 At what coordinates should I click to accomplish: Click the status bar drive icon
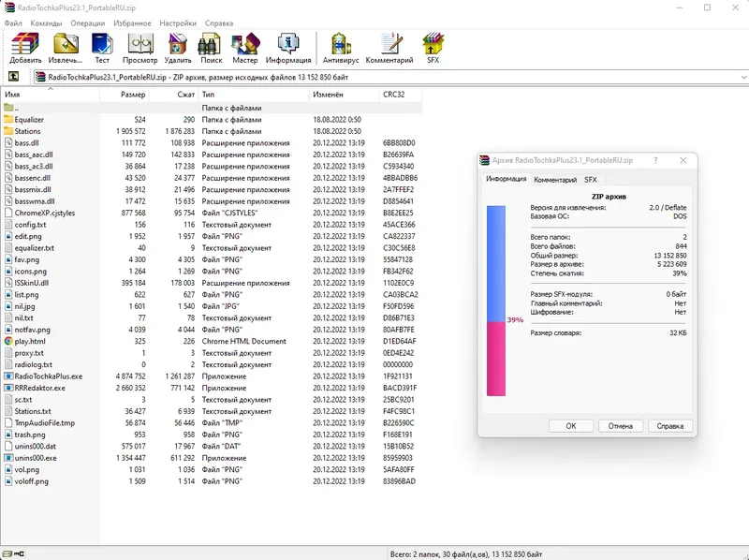[7, 553]
